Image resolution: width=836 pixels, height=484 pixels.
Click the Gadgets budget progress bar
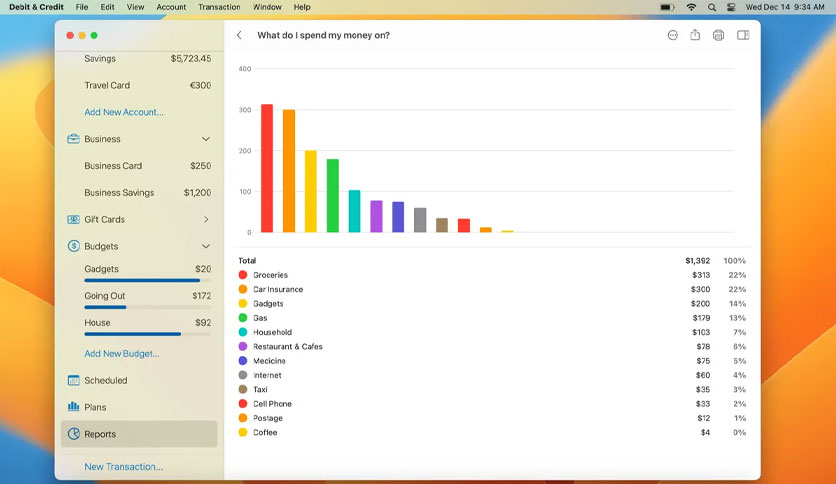click(x=147, y=280)
